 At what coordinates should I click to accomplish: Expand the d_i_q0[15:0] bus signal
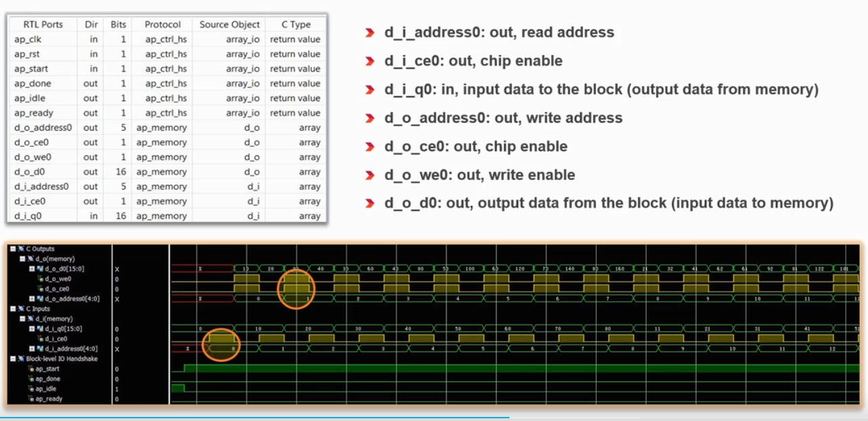pos(31,328)
